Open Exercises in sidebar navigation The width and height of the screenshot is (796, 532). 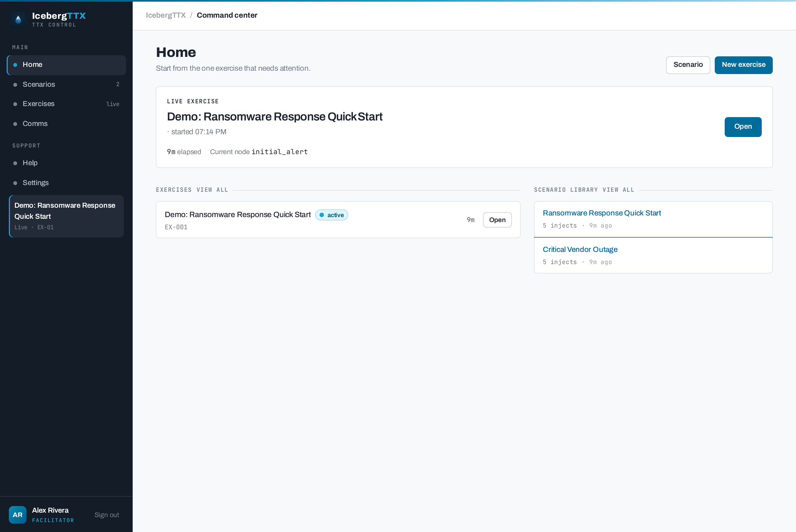pos(67,104)
